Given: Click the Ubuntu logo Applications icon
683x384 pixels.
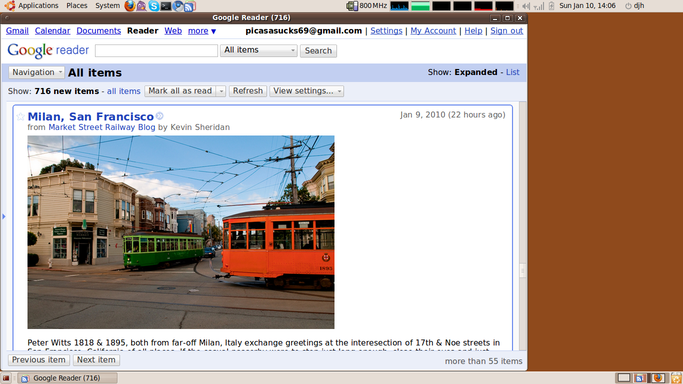Looking at the screenshot, I should coord(9,6).
